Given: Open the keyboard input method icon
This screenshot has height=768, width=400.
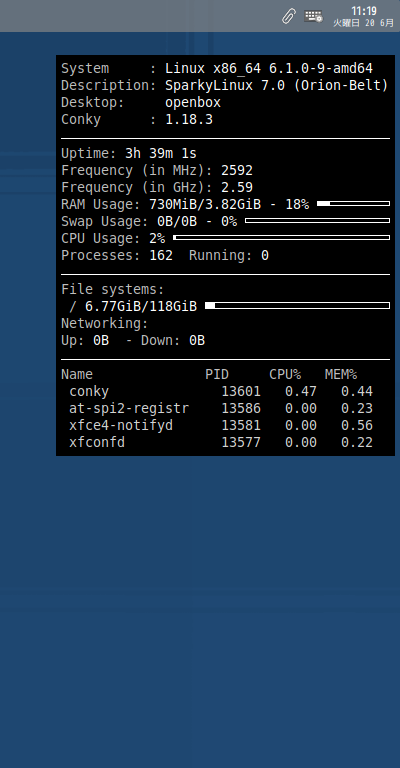Looking at the screenshot, I should [x=313, y=16].
